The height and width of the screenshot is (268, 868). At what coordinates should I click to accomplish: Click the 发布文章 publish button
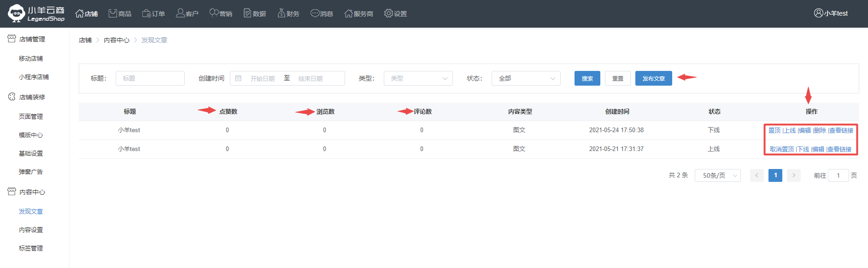pos(653,78)
